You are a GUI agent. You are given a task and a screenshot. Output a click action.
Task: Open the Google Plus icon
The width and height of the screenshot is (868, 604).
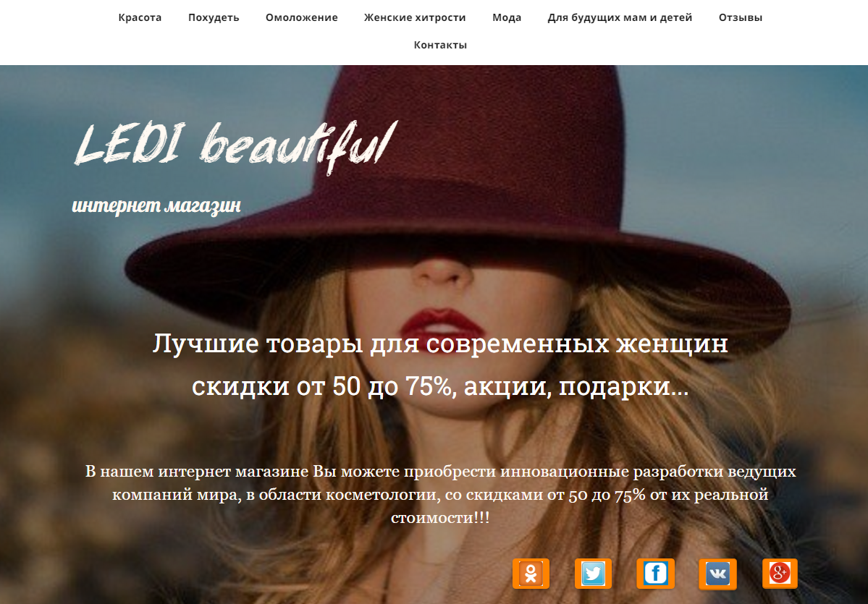780,573
